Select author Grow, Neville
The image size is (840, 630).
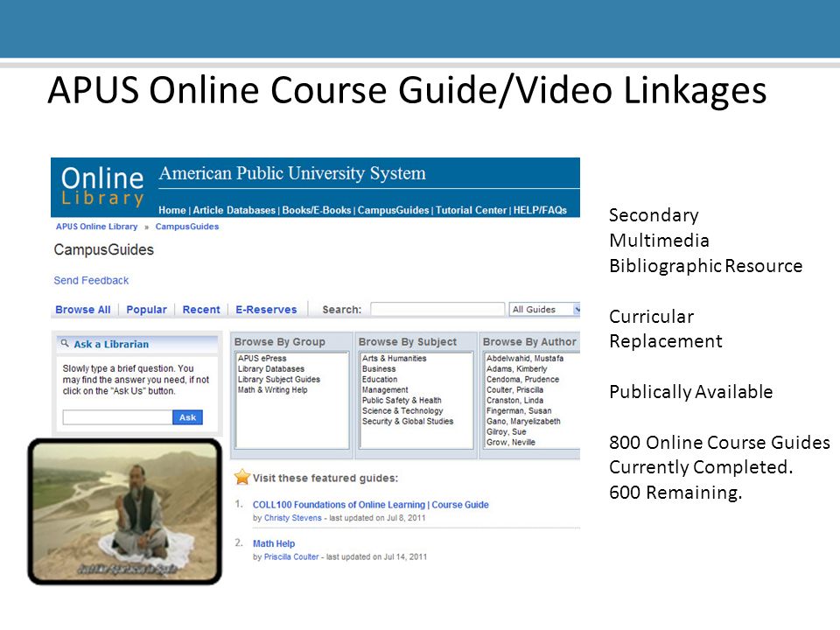pyautogui.click(x=510, y=443)
